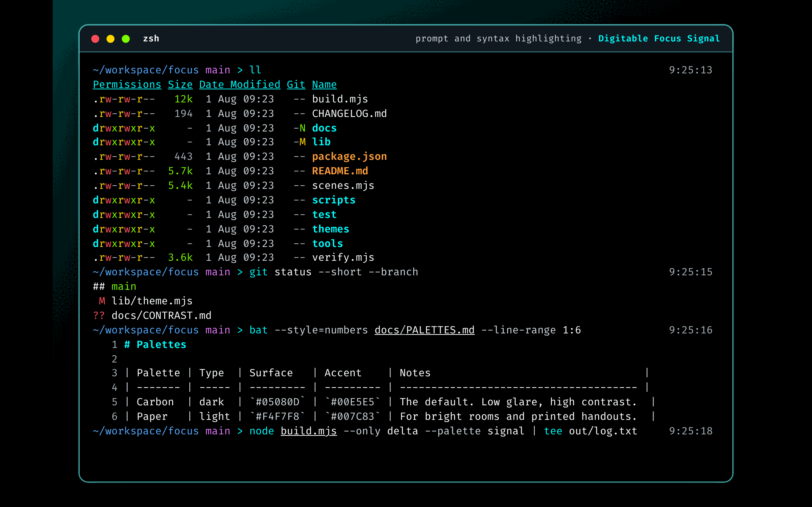Click the yellow minimize window dot
Screen dimensions: 812x507
[110, 39]
